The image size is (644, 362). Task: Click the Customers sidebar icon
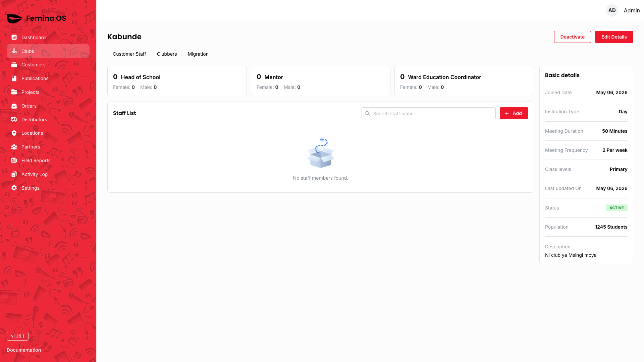coord(14,65)
